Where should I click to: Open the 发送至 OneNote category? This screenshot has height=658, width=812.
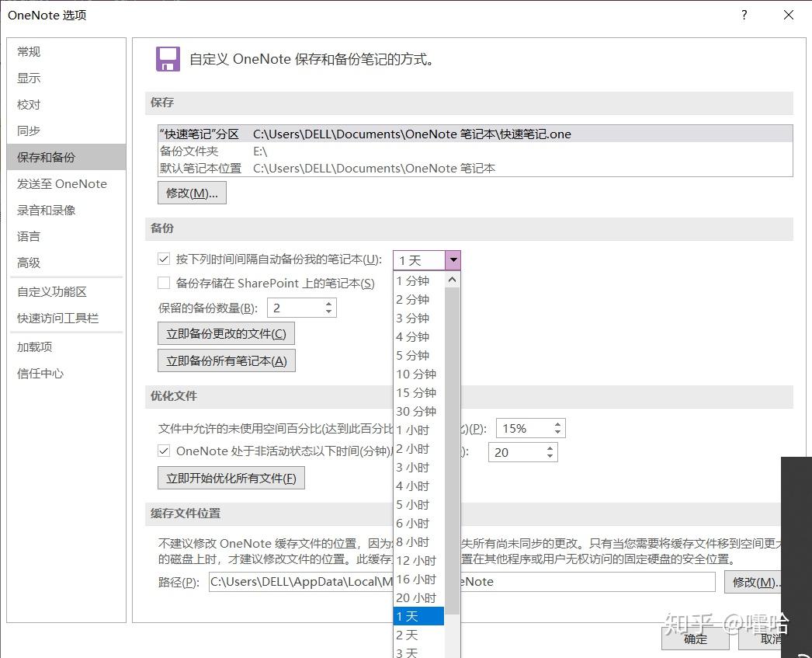click(66, 184)
